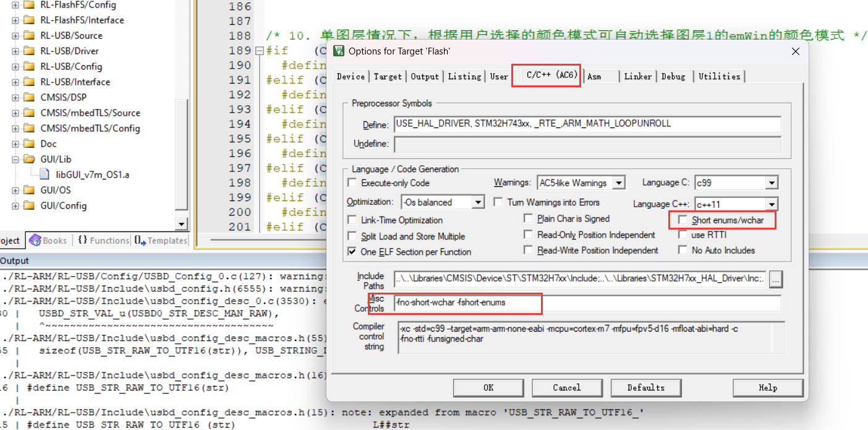The height and width of the screenshot is (430, 868).
Task: Uncheck One ELF Section per Function
Action: tap(352, 252)
